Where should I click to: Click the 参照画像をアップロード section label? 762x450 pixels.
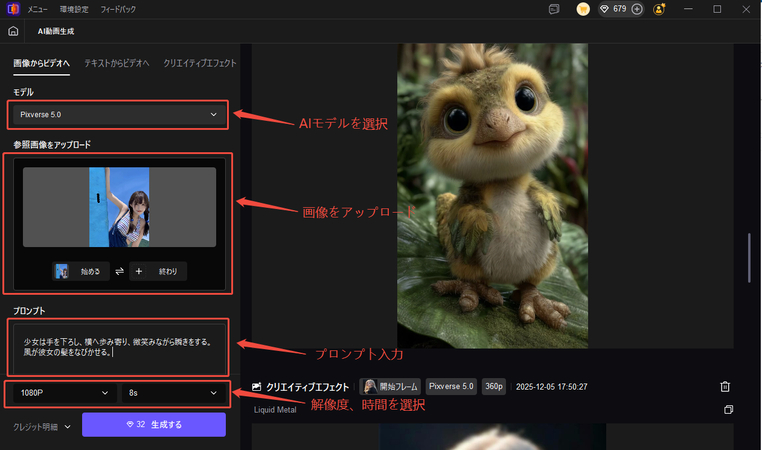coord(52,144)
